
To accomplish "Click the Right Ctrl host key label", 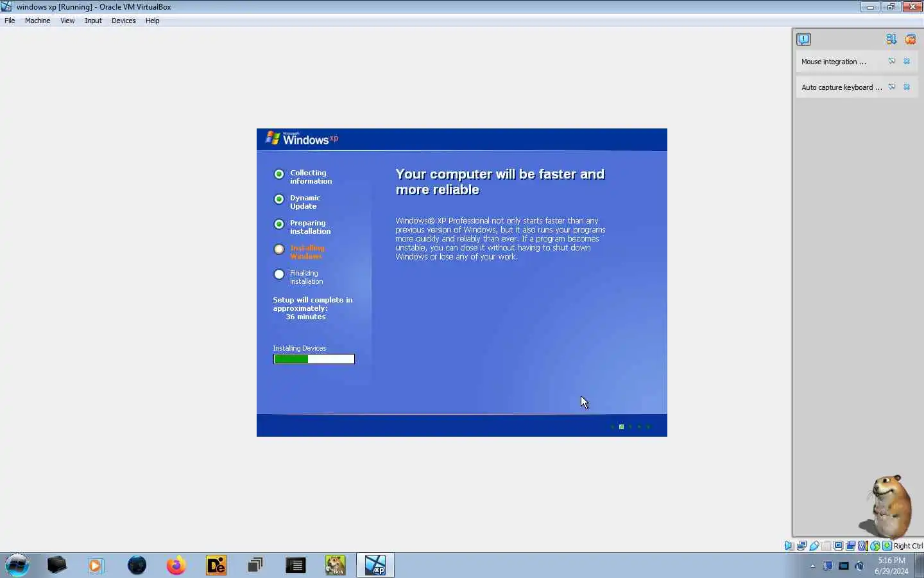I will pyautogui.click(x=908, y=546).
